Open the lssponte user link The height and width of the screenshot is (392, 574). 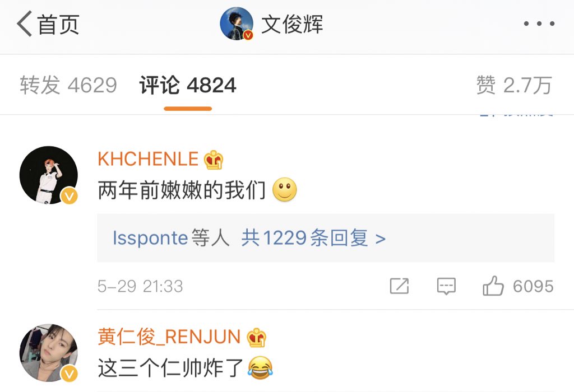click(x=150, y=238)
